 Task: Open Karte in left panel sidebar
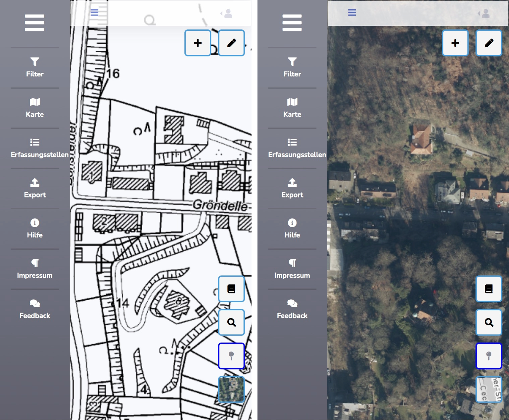click(35, 108)
